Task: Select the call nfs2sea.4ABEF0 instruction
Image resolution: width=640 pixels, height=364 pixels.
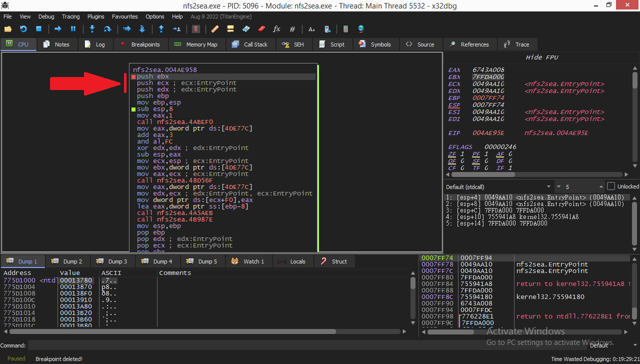Action: [175, 122]
